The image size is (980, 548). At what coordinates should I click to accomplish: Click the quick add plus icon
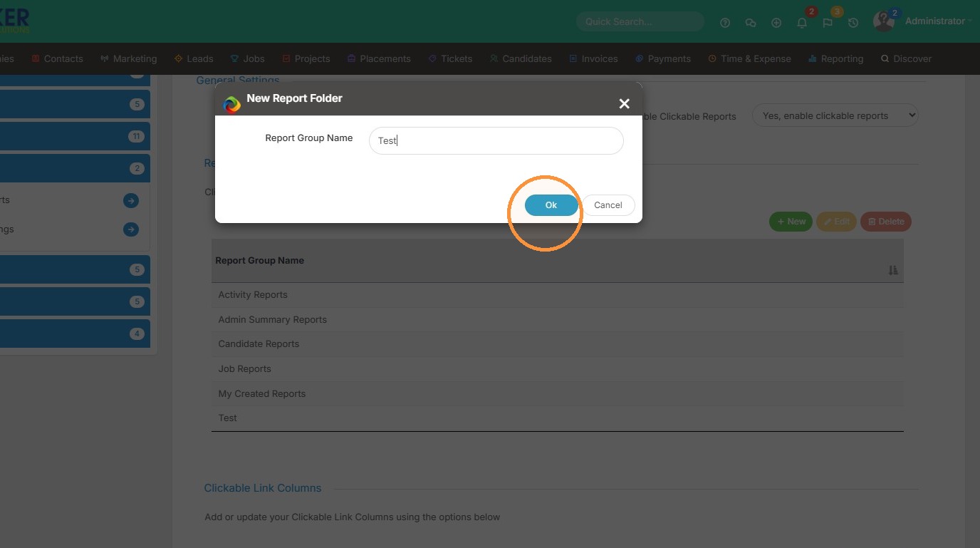coord(776,23)
